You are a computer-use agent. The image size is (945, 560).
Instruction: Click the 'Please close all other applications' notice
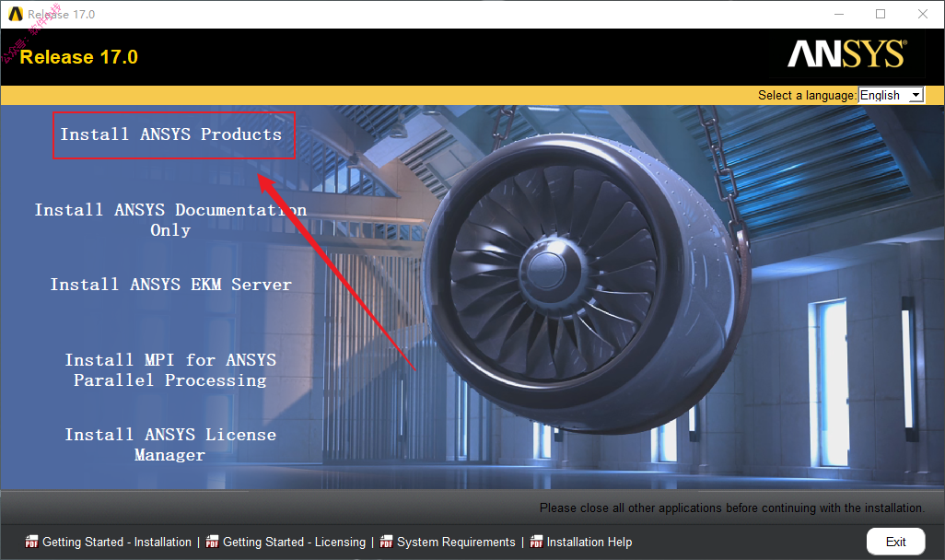[731, 507]
